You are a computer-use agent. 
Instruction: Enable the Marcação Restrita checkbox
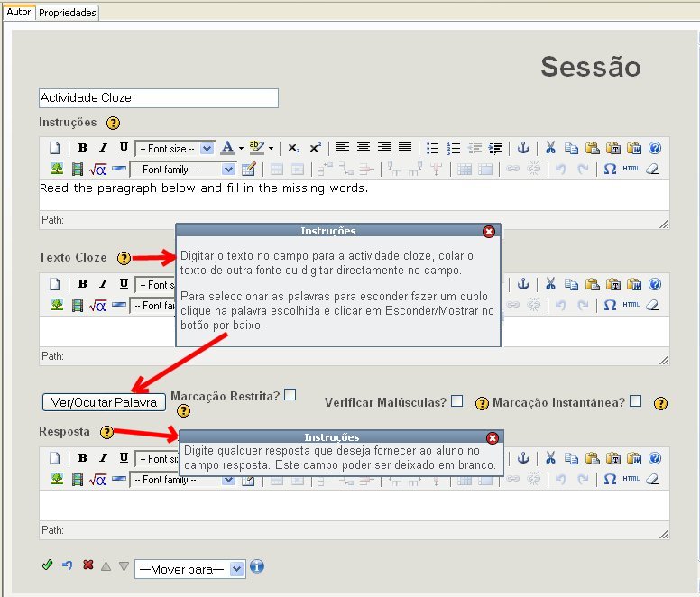coord(290,394)
